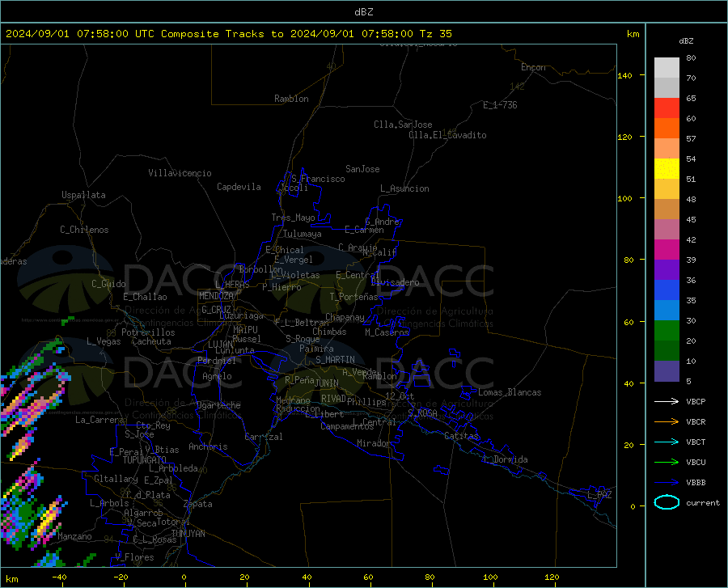This screenshot has height=588, width=728.
Task: Click the E_1-736 map label
Action: (500, 105)
